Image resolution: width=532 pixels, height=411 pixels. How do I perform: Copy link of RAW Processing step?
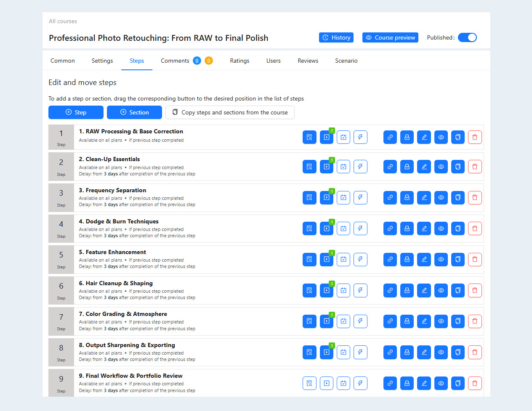point(390,137)
